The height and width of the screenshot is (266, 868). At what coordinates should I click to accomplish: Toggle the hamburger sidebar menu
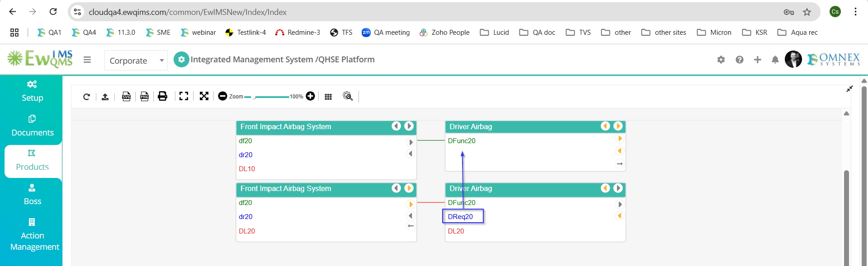click(x=87, y=60)
